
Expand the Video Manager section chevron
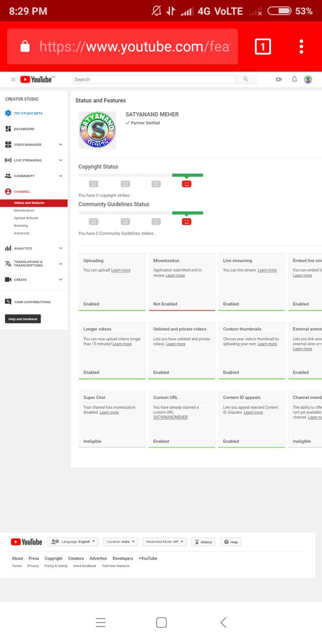[x=61, y=144]
